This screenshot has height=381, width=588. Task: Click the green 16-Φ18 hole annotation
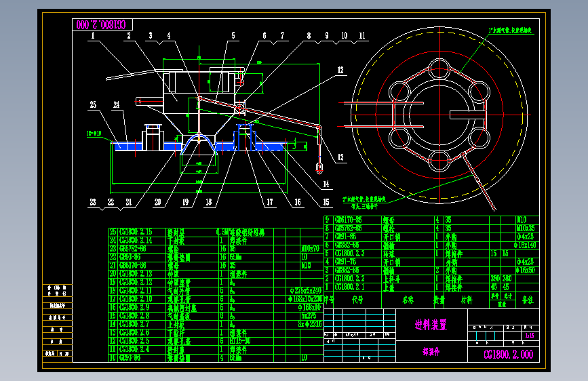[x=94, y=134]
